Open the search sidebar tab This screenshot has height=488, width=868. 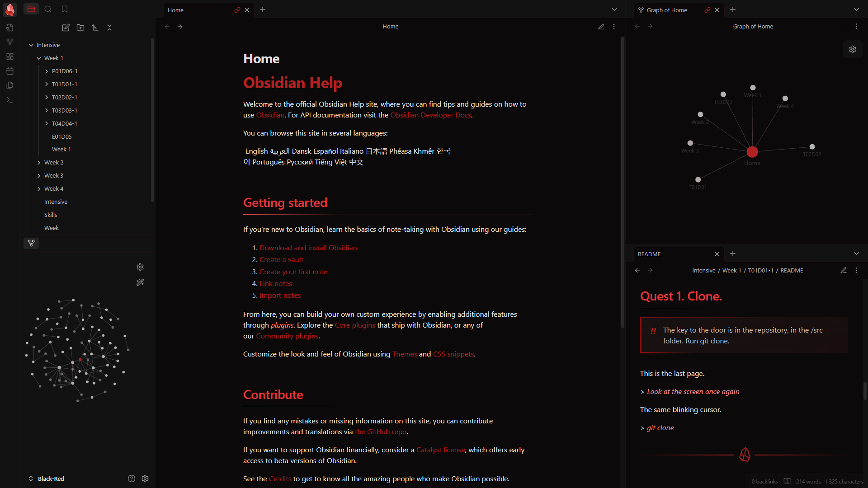point(48,9)
